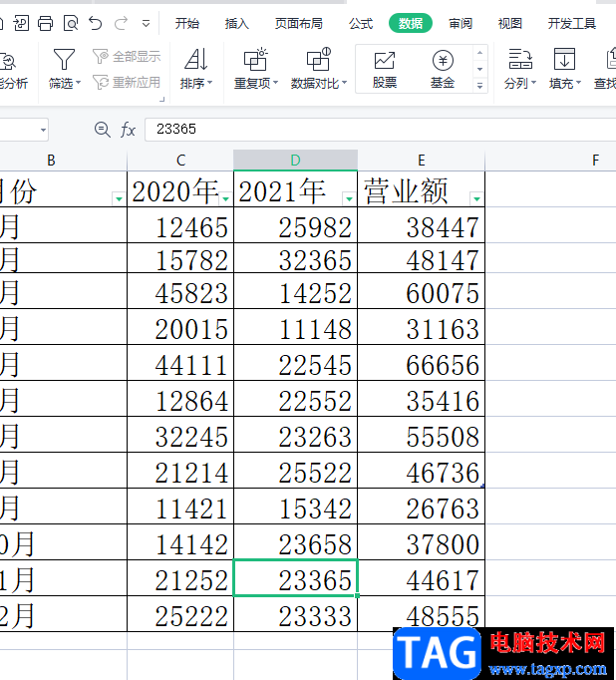Screen dimensions: 616x680
Task: Select the 公式 tab
Action: [x=361, y=23]
